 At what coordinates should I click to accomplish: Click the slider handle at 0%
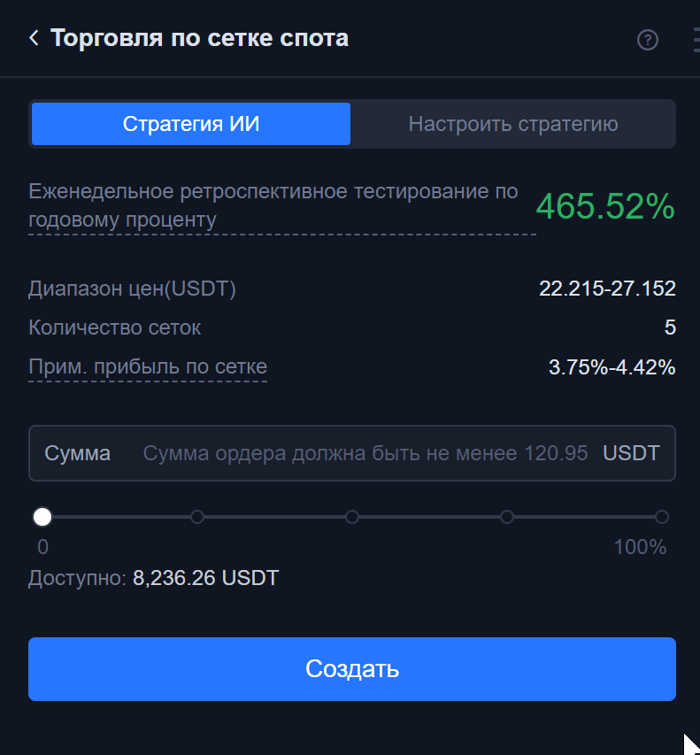coord(42,516)
